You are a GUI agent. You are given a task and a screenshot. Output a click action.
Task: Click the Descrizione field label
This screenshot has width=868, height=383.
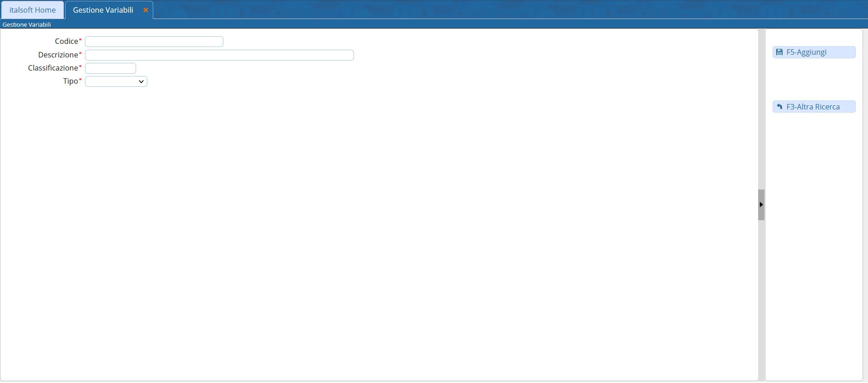[58, 55]
